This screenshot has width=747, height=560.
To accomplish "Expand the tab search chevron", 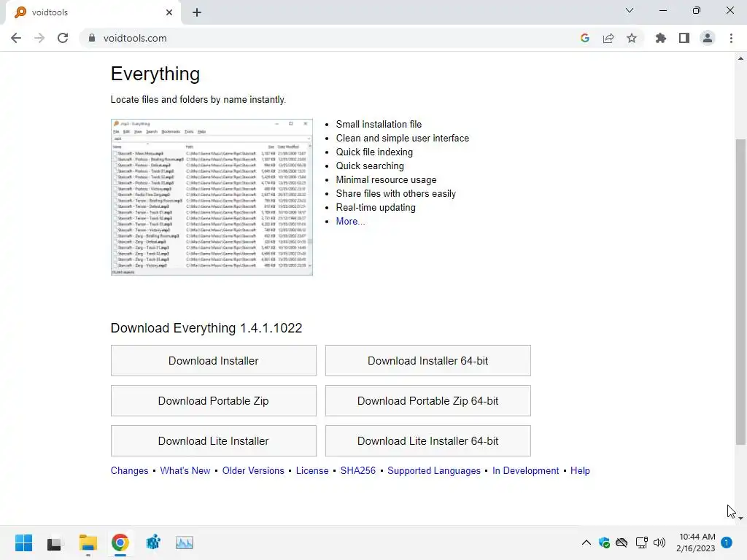I will 630,10.
